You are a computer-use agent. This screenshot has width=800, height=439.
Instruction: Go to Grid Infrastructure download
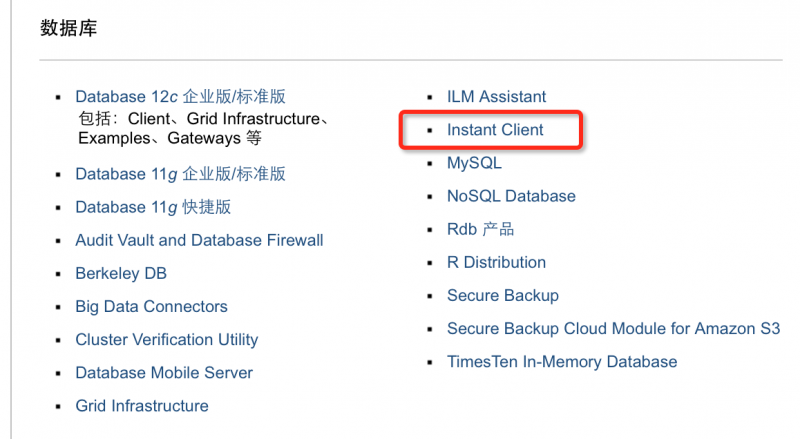142,405
